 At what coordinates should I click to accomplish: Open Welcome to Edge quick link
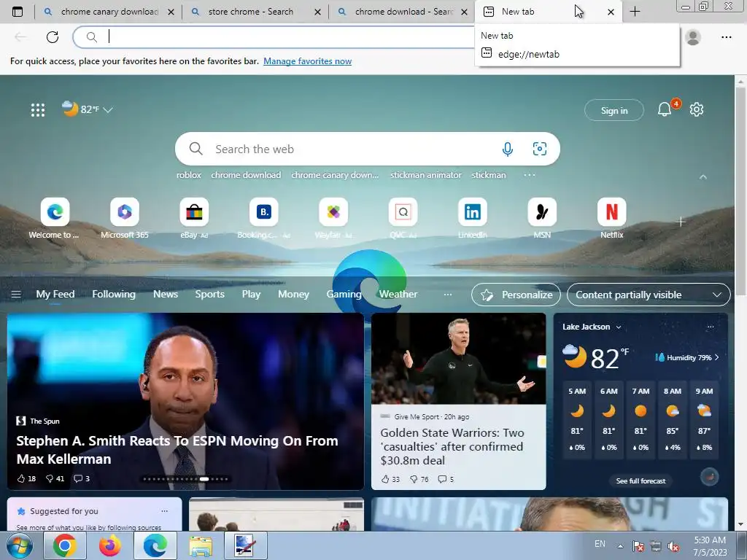pyautogui.click(x=55, y=219)
